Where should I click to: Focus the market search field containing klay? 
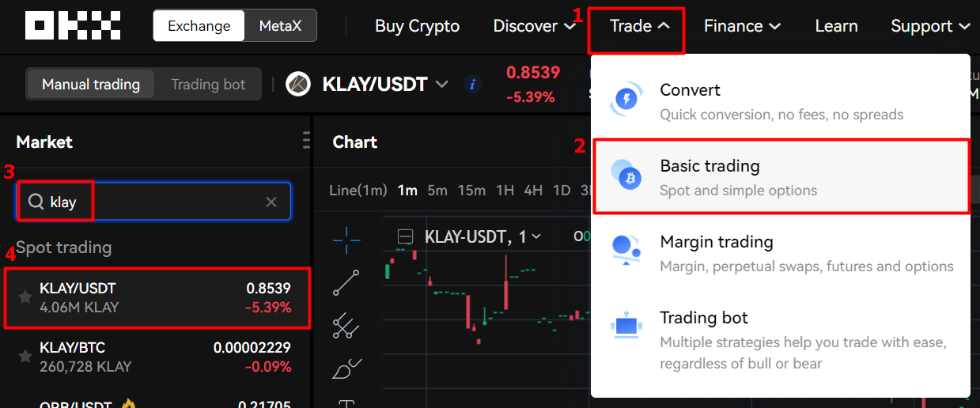[154, 202]
